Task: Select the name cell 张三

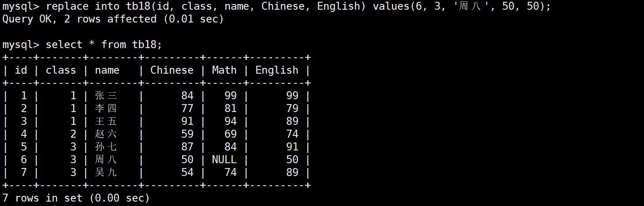Action: 106,96
